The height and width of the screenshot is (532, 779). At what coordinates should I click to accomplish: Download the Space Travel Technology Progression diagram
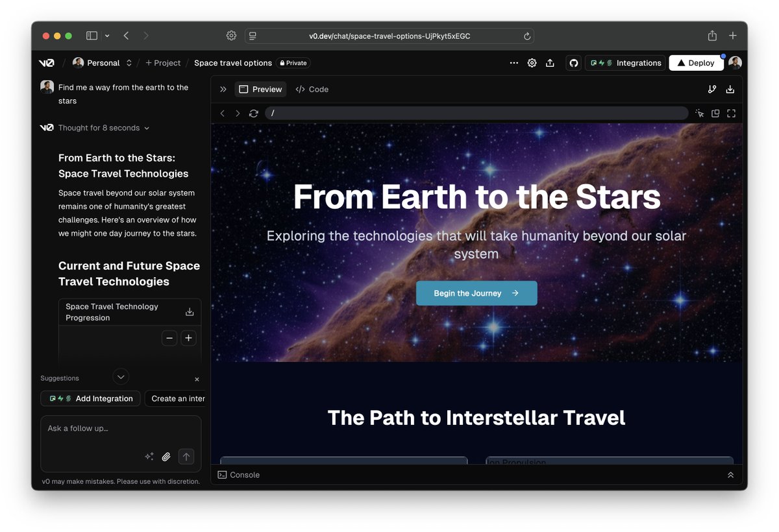point(190,312)
